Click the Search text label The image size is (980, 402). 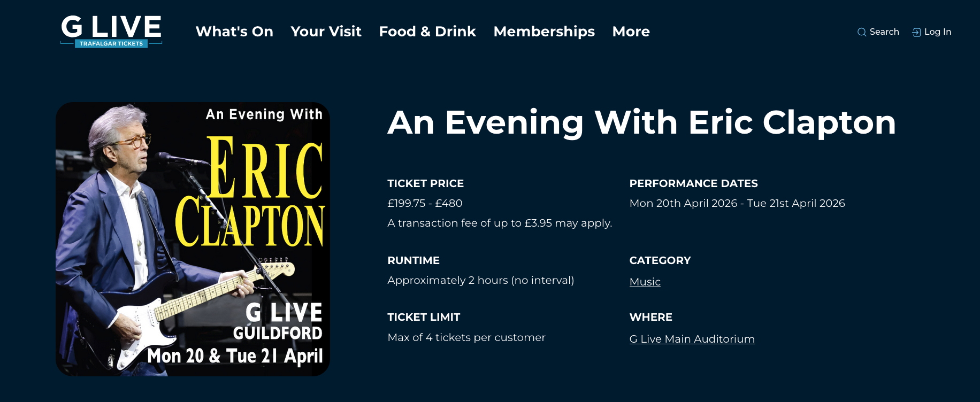[884, 32]
